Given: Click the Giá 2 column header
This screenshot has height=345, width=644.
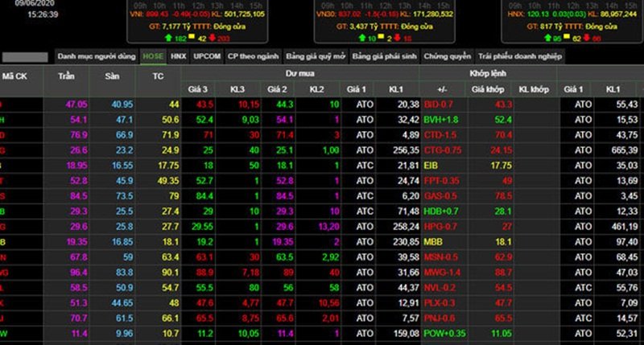Looking at the screenshot, I should tap(277, 89).
